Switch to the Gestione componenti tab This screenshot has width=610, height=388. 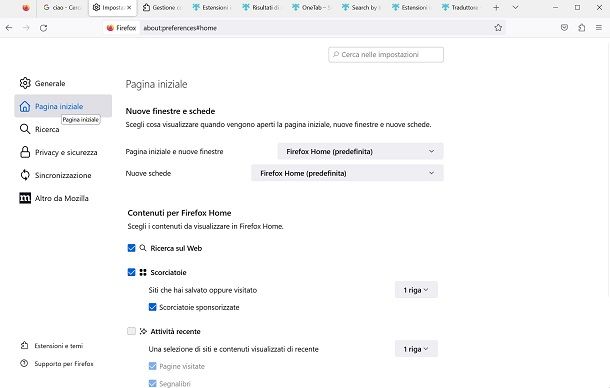click(x=162, y=7)
